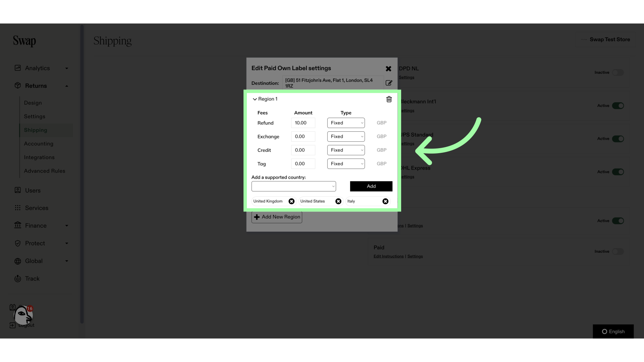The image size is (644, 362).
Task: Remove United States from supported countries
Action: click(338, 201)
